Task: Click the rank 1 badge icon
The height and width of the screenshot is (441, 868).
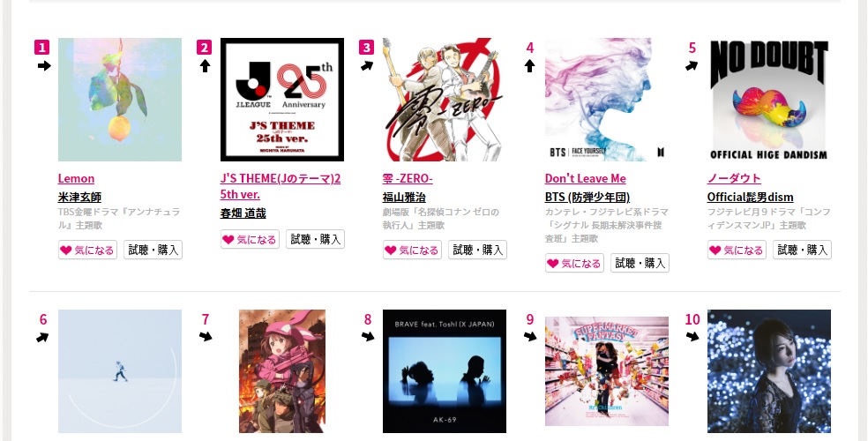Action: (42, 47)
